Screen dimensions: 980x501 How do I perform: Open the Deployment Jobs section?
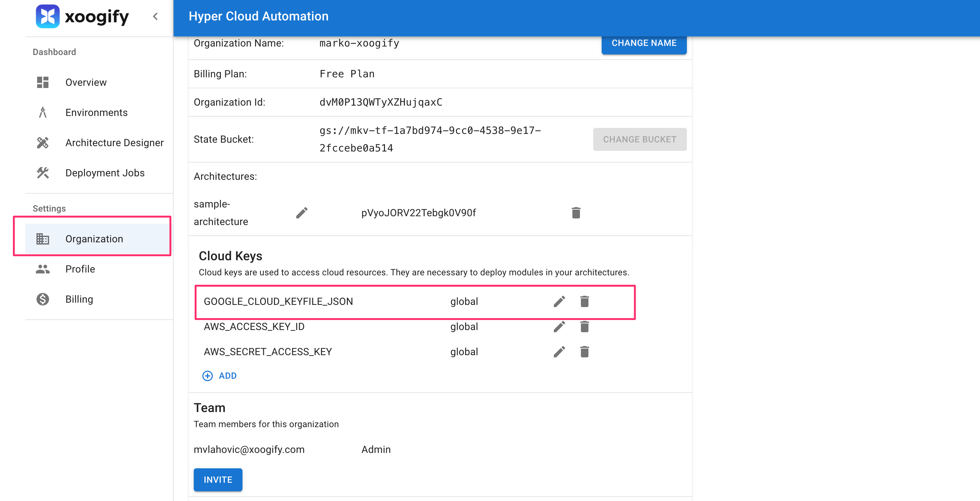[105, 173]
